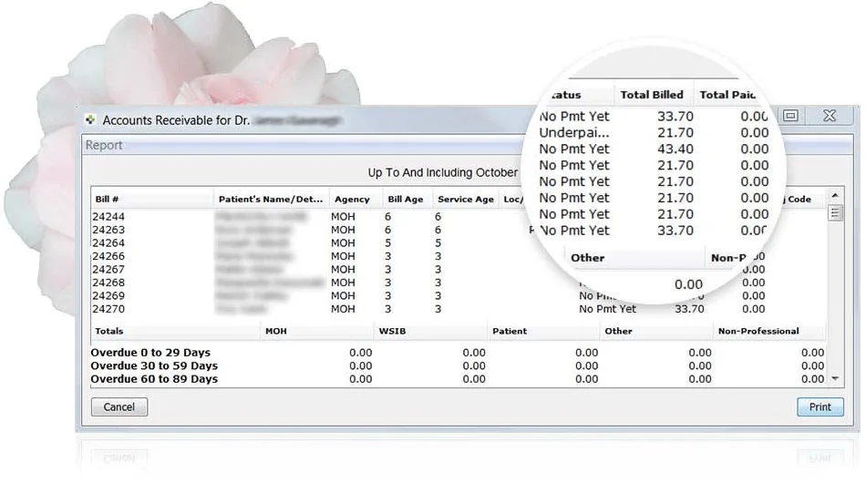Screen dimensions: 866x504
Task: Sort by Patient's Name/Det... column header
Action: (x=271, y=200)
